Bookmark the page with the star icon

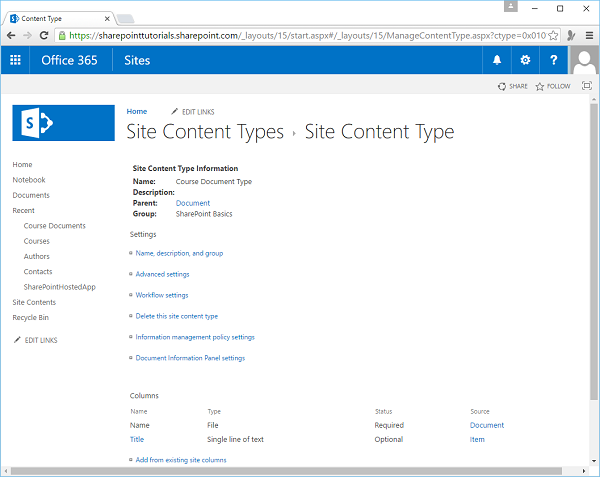coord(553,34)
